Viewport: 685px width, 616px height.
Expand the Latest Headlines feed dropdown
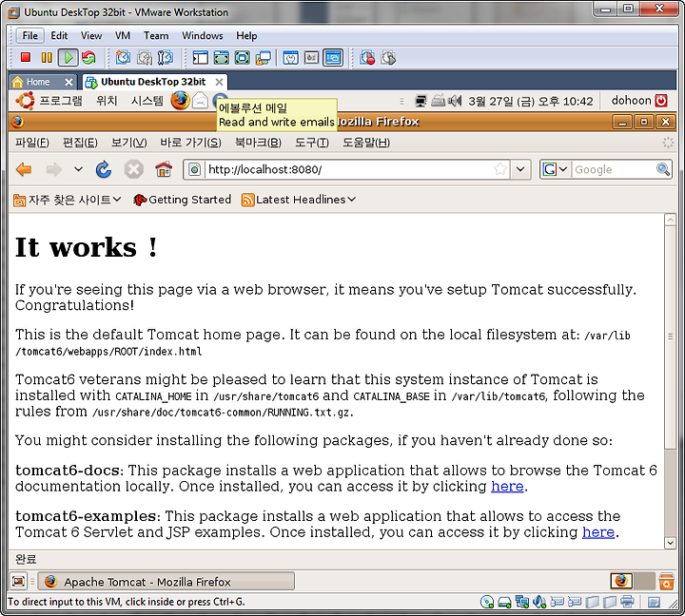(x=299, y=200)
